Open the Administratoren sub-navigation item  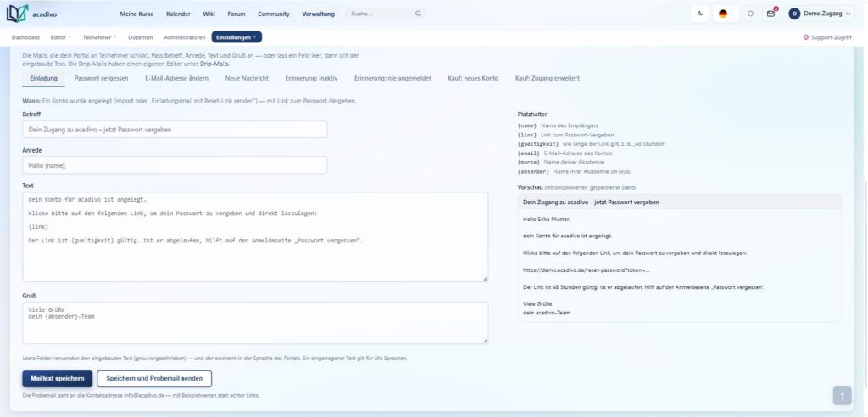coord(184,37)
